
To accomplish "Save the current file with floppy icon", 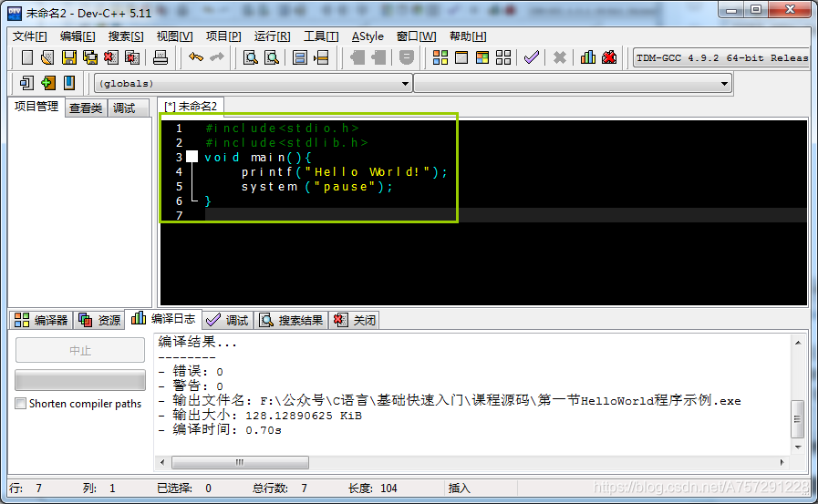I will [69, 57].
